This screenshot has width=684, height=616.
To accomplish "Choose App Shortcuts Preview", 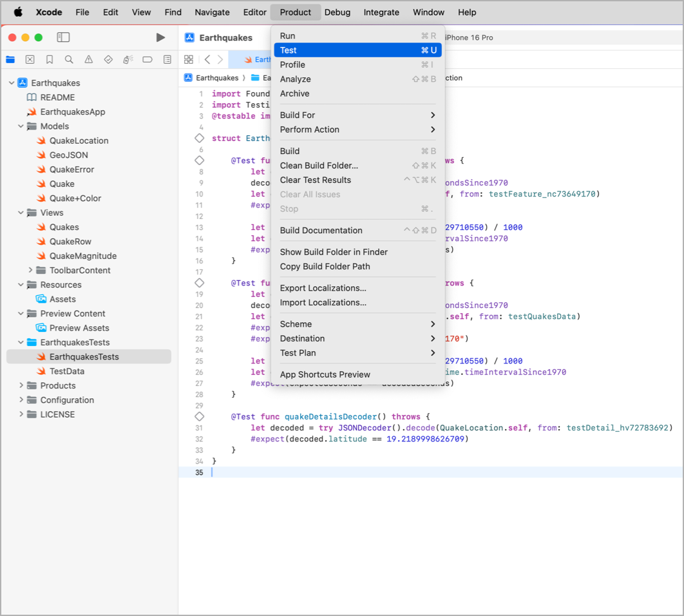I will (x=357, y=374).
